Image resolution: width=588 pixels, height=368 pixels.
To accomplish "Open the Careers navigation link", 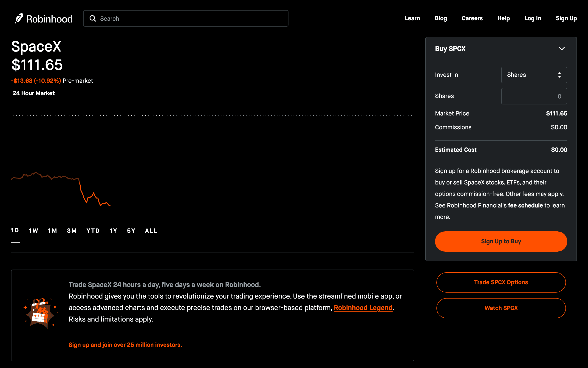I will click(472, 18).
